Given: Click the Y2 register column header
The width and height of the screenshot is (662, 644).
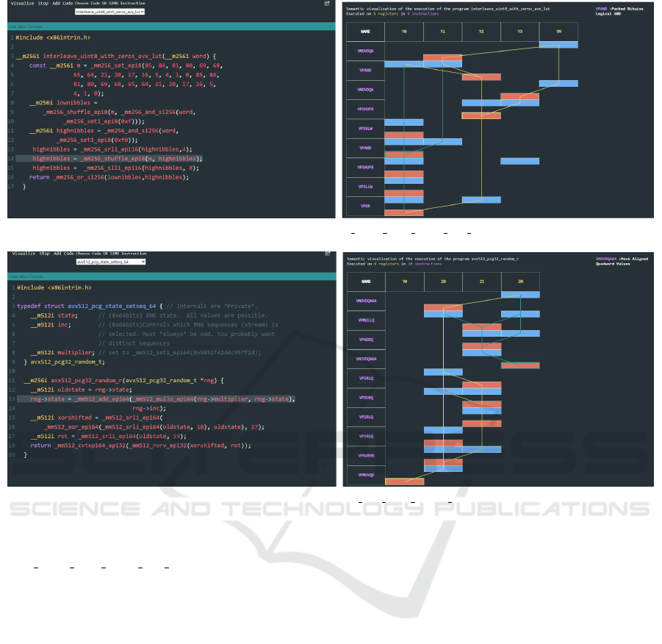Looking at the screenshot, I should pos(481,32).
